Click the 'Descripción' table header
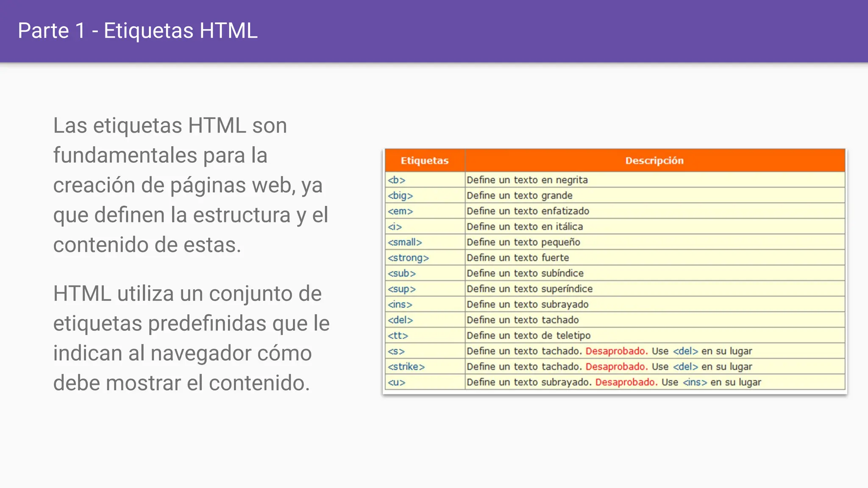The height and width of the screenshot is (488, 868). click(654, 161)
